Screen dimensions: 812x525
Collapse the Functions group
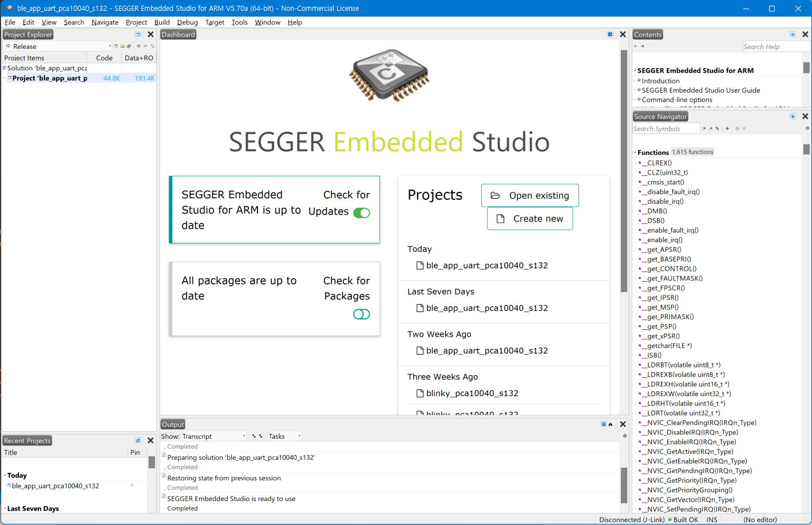tap(635, 153)
